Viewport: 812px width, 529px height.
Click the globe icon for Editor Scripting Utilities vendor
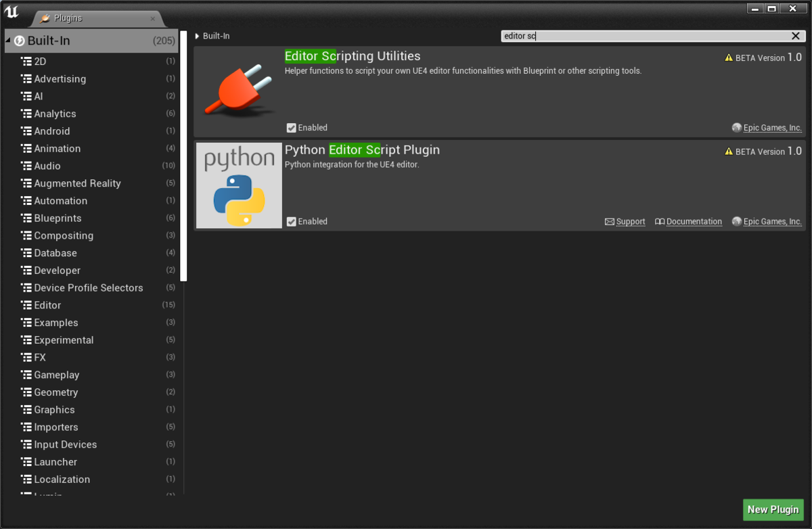(737, 128)
